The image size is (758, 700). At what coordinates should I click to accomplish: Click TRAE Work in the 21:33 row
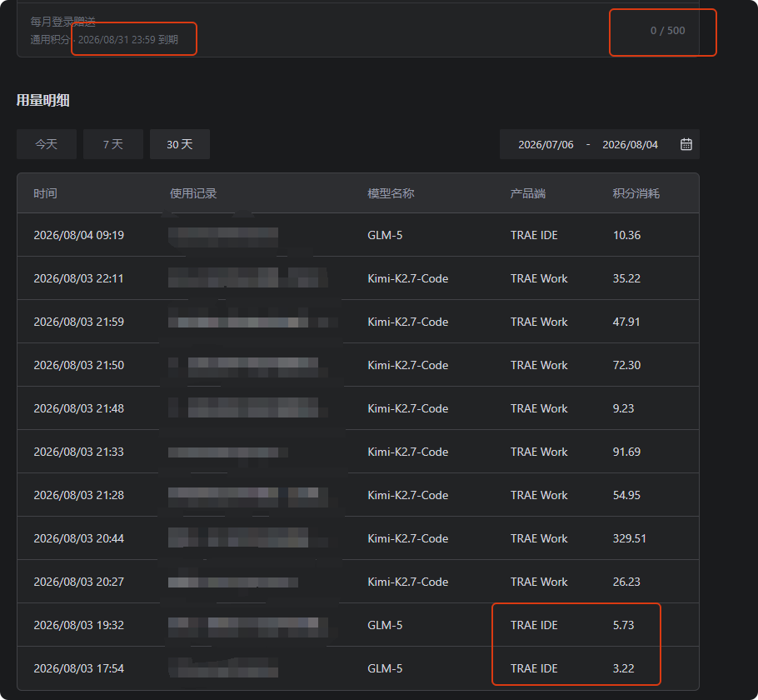click(x=539, y=452)
